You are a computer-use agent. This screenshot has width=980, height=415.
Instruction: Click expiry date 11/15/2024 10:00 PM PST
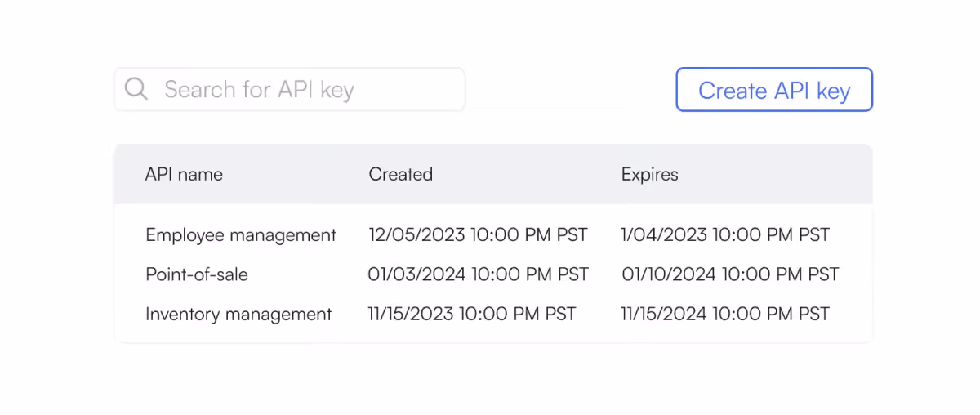[725, 314]
